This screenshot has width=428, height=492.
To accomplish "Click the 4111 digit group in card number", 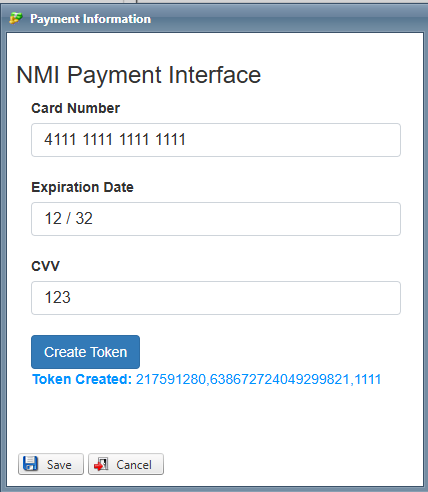I will pyautogui.click(x=60, y=139).
